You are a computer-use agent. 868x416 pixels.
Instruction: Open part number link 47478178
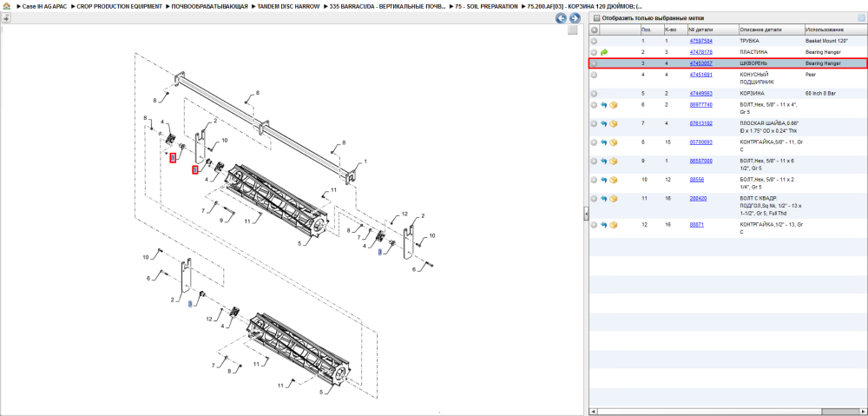pyautogui.click(x=700, y=52)
